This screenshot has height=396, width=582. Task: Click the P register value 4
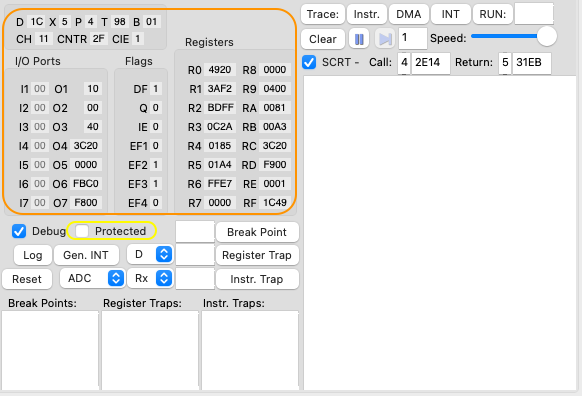pos(91,22)
